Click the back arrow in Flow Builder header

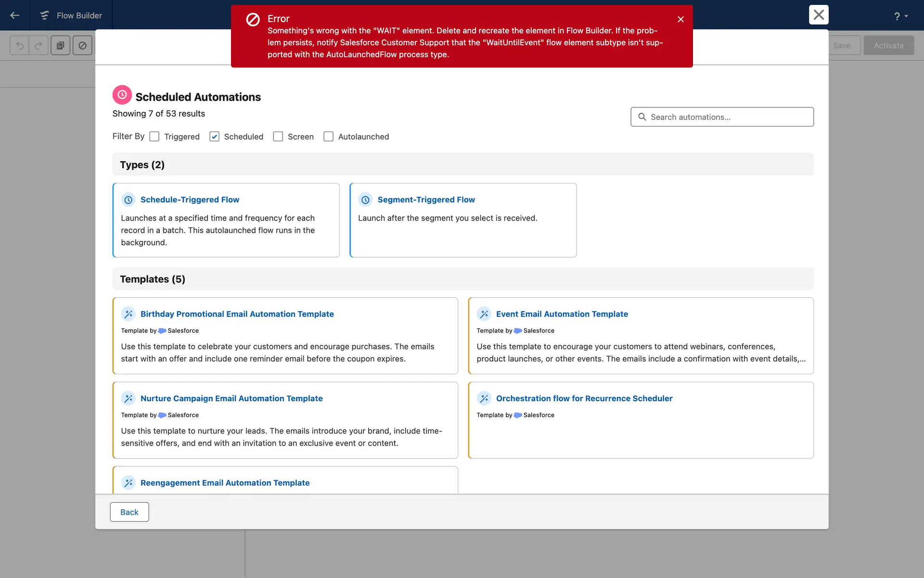[x=14, y=15]
